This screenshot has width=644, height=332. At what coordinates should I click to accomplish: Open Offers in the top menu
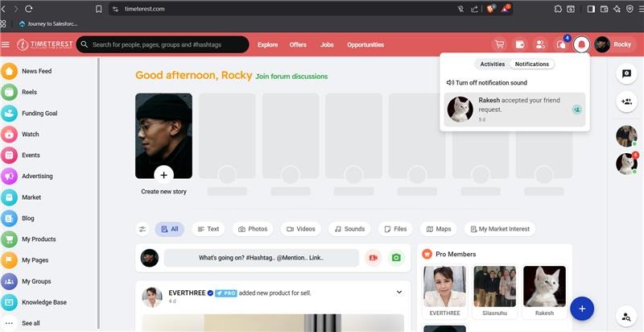(x=298, y=45)
